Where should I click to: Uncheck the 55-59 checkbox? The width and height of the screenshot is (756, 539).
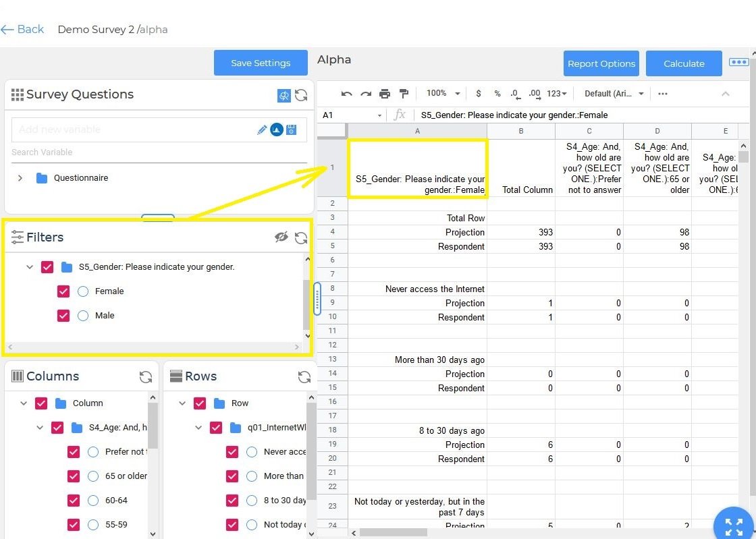74,525
